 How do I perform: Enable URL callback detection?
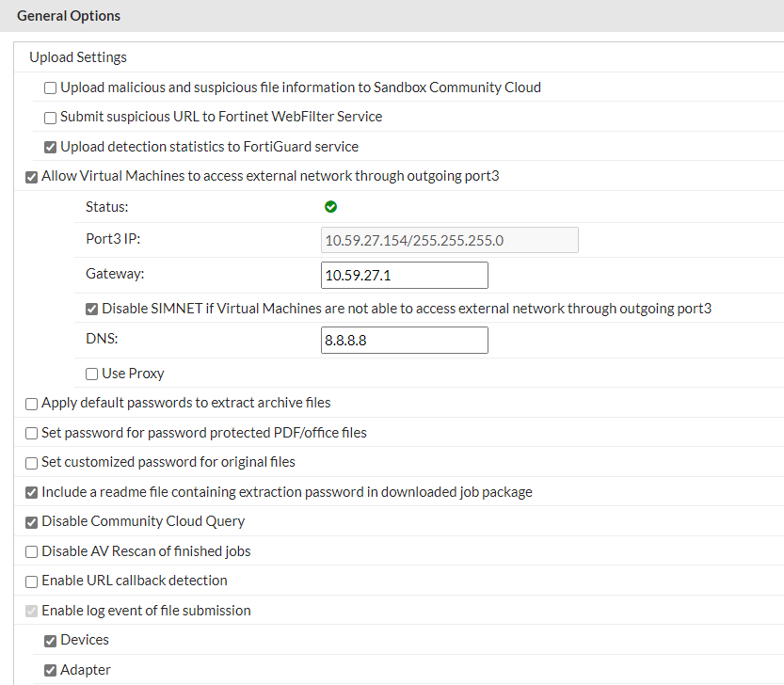(32, 581)
